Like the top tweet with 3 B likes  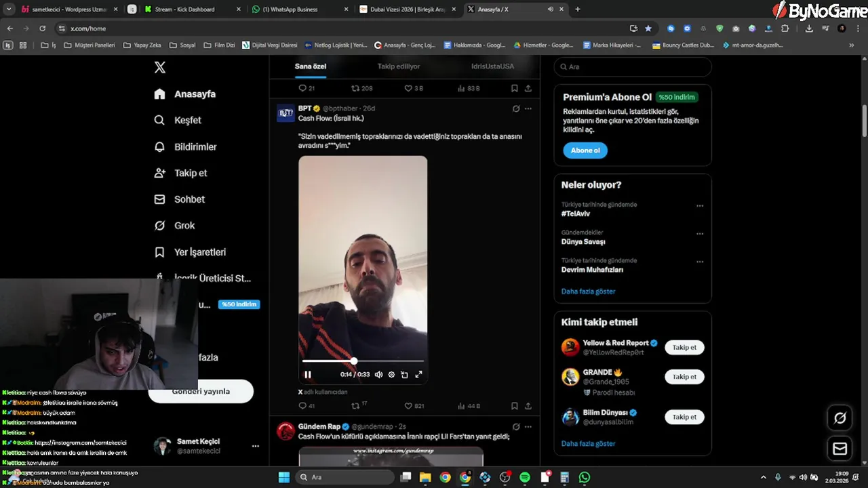414,88
